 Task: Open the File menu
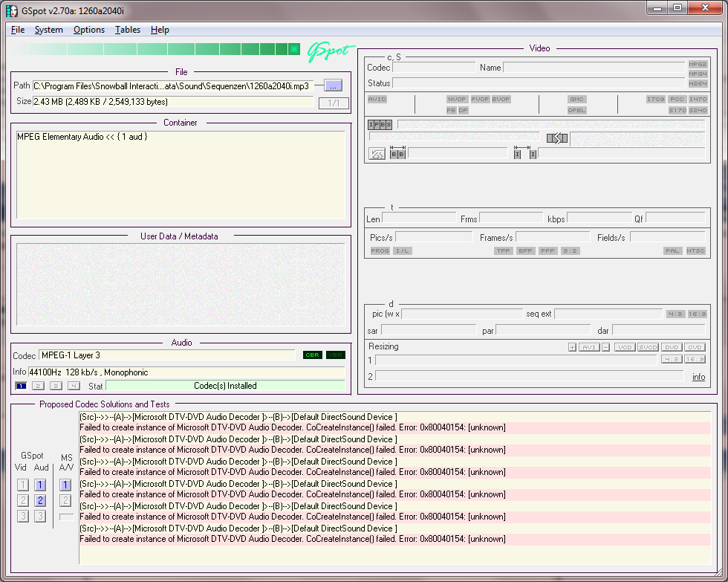click(x=18, y=30)
